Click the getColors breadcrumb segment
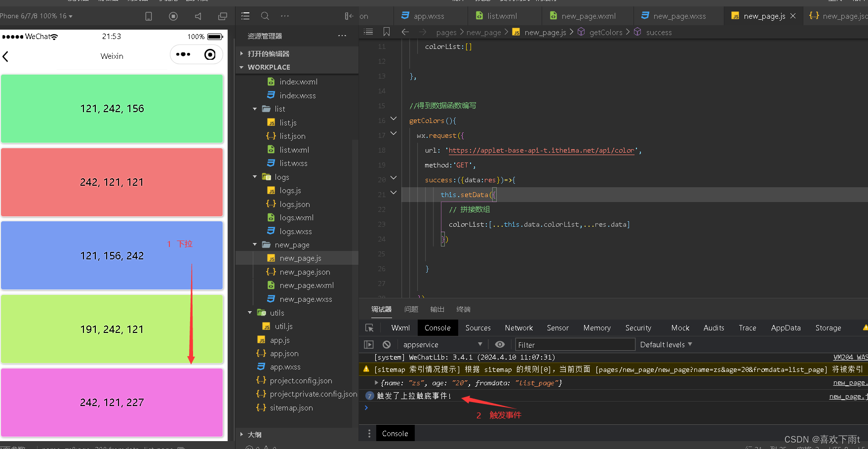This screenshot has height=449, width=868. pyautogui.click(x=605, y=32)
